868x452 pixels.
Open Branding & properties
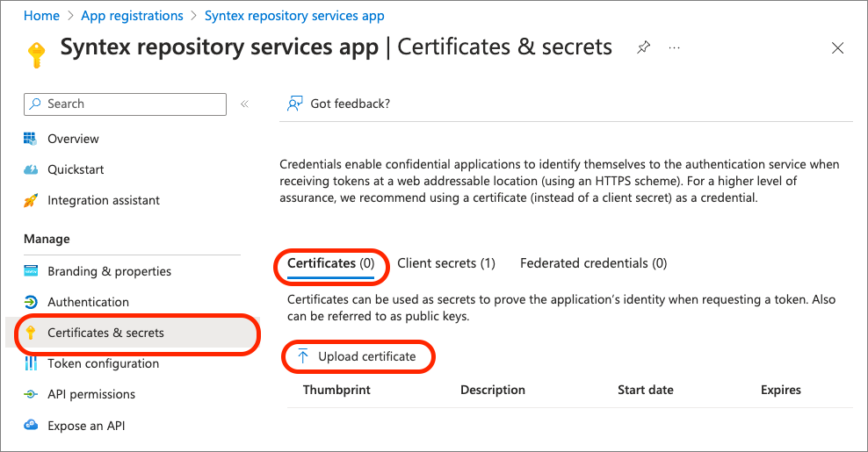(x=109, y=271)
